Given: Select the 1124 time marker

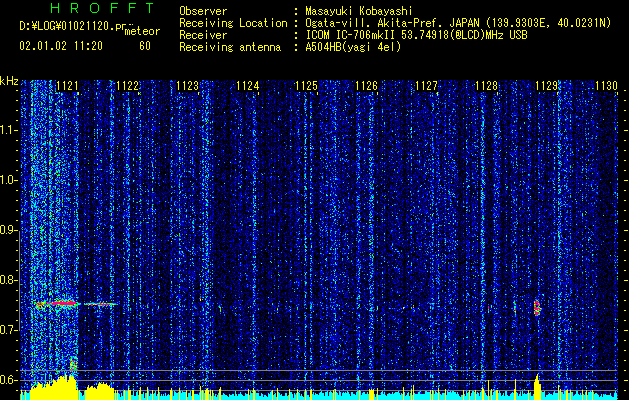Looking at the screenshot, I should [x=248, y=86].
